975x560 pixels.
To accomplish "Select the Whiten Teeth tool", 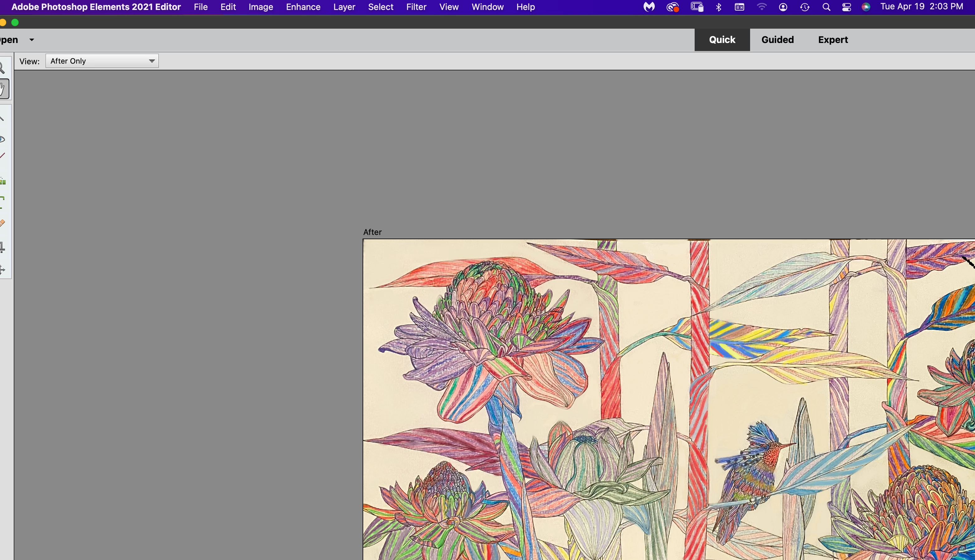I will (2, 156).
